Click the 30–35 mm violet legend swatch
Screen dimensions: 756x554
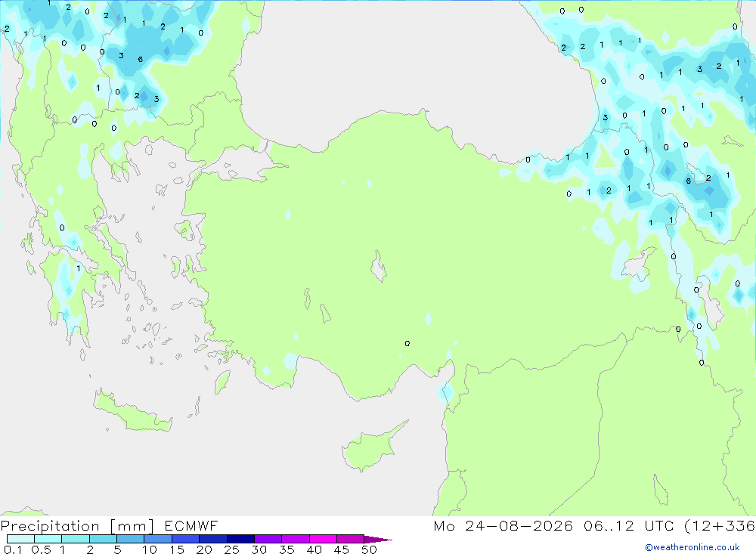tap(268, 539)
